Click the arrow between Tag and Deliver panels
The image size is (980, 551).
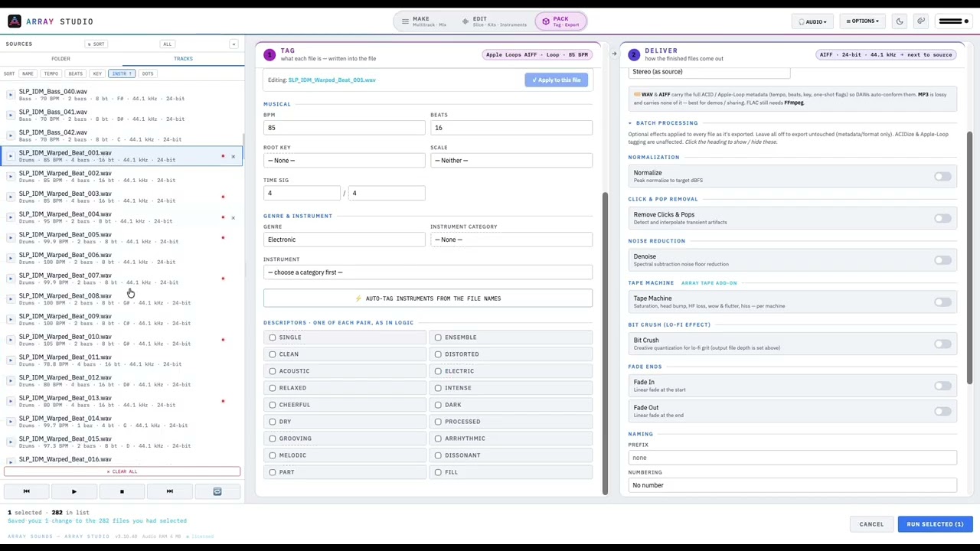click(x=613, y=54)
